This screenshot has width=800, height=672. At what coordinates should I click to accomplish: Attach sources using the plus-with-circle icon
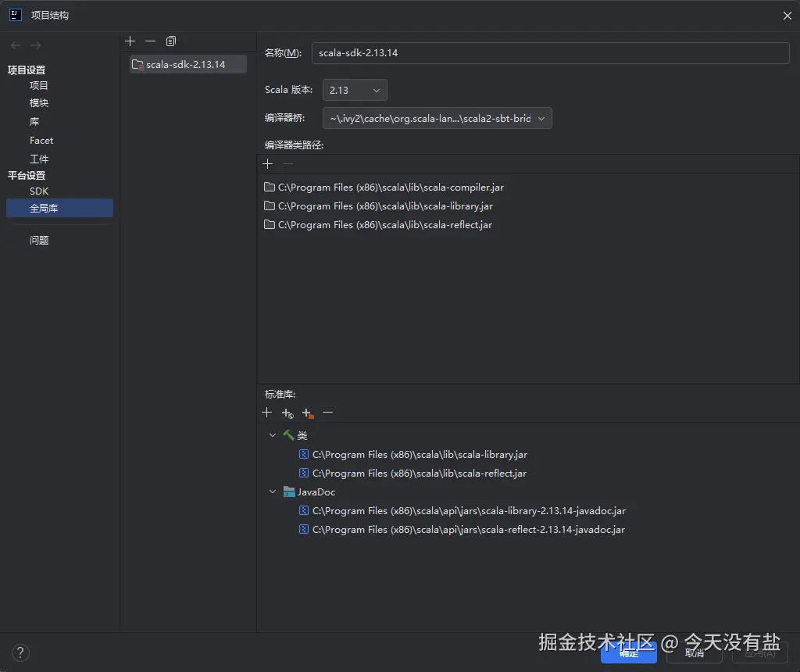pyautogui.click(x=286, y=413)
